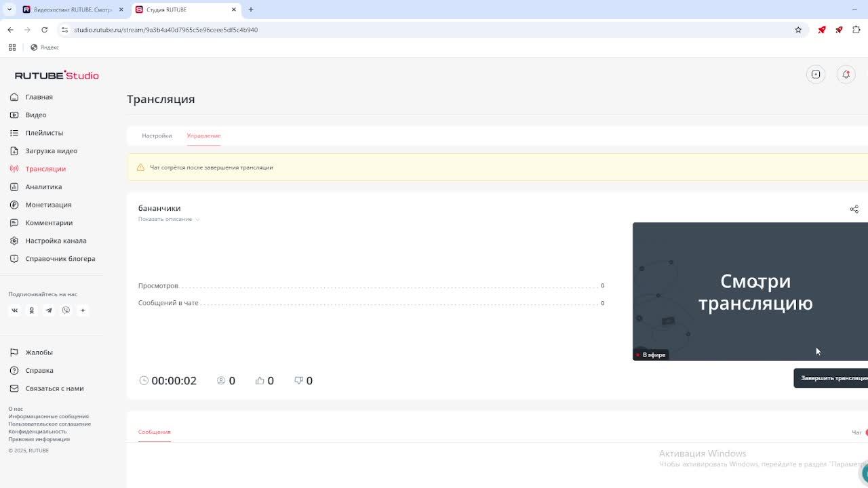Click the broadcast icon beside Трансляции
The image size is (868, 488).
click(x=14, y=169)
